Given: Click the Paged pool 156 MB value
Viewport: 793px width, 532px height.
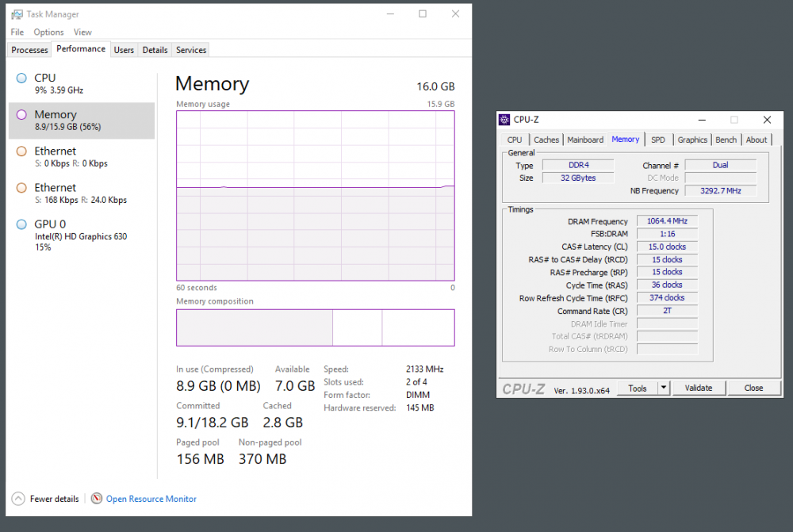Looking at the screenshot, I should (201, 459).
